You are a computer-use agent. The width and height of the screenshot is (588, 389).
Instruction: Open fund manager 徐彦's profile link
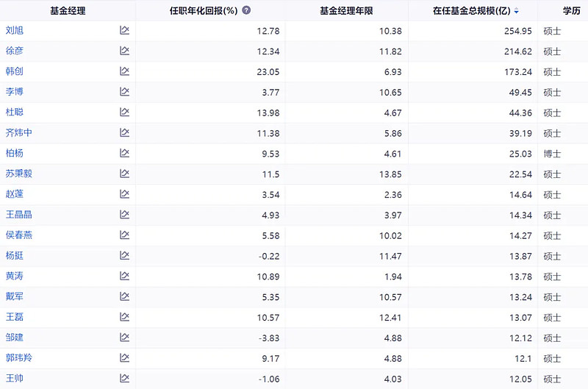click(15, 51)
